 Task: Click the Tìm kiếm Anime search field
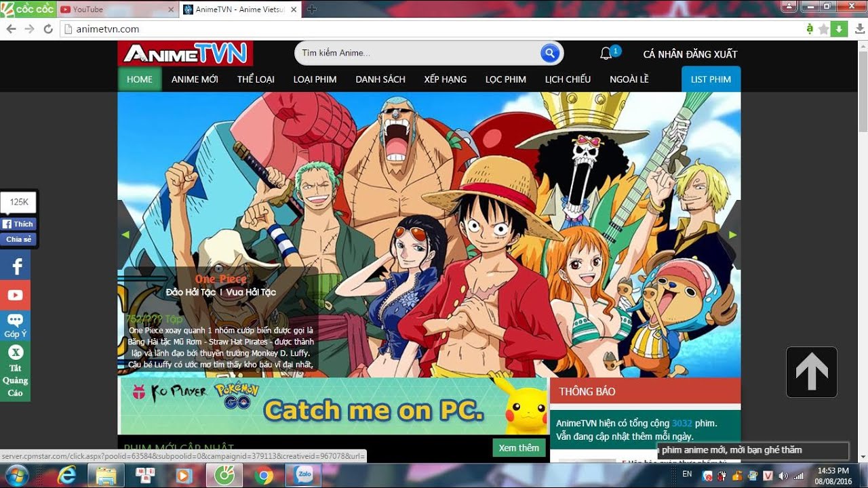tap(418, 53)
